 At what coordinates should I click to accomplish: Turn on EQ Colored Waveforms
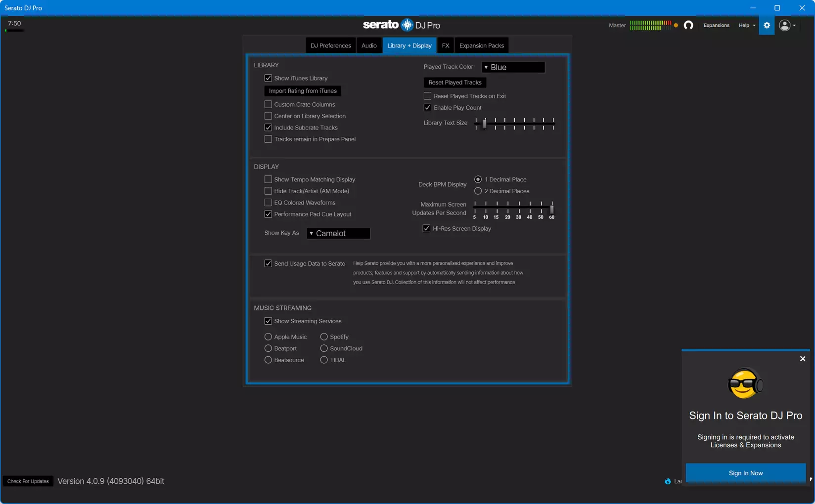268,203
